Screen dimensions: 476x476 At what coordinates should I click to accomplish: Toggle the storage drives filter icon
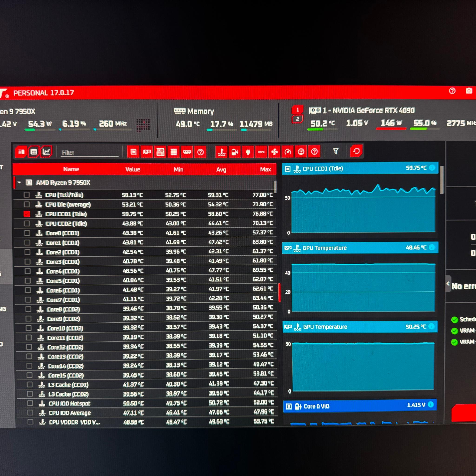pyautogui.click(x=174, y=152)
